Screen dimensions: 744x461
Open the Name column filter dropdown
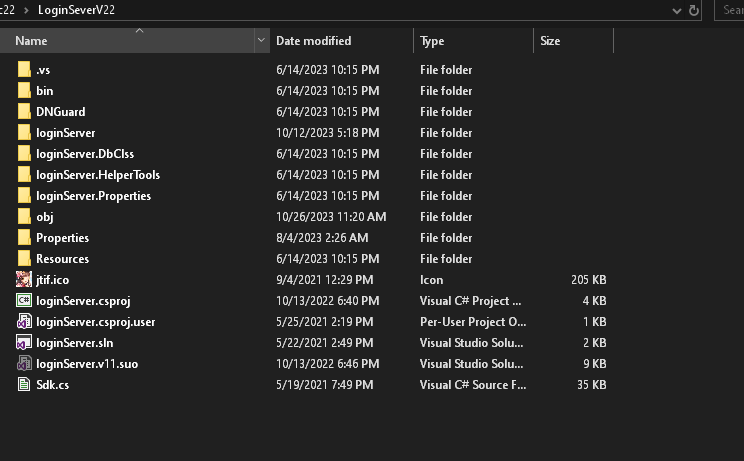(x=262, y=41)
